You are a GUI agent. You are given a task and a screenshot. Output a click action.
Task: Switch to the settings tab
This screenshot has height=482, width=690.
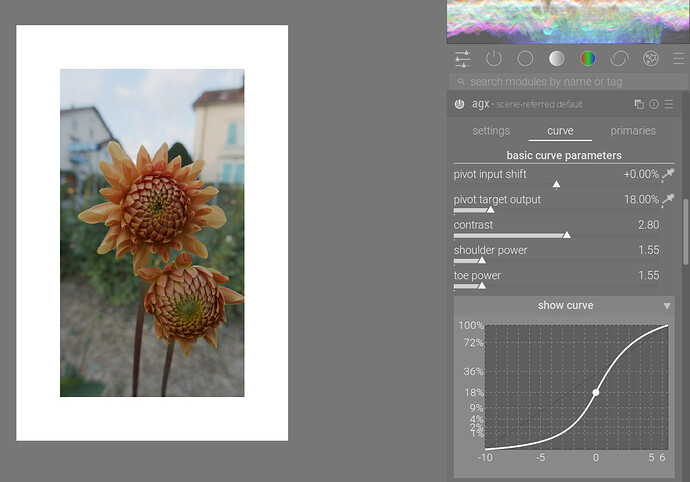pyautogui.click(x=491, y=131)
